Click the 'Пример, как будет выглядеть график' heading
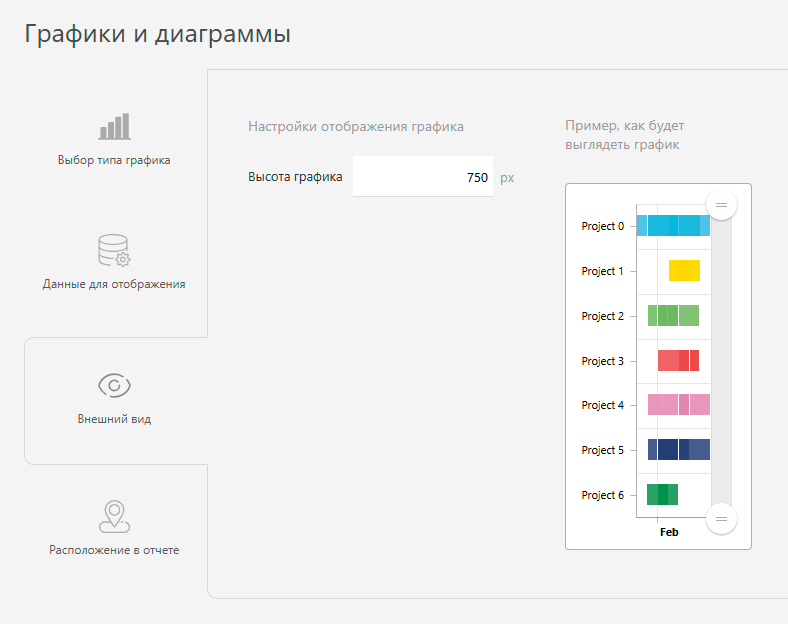 625,135
